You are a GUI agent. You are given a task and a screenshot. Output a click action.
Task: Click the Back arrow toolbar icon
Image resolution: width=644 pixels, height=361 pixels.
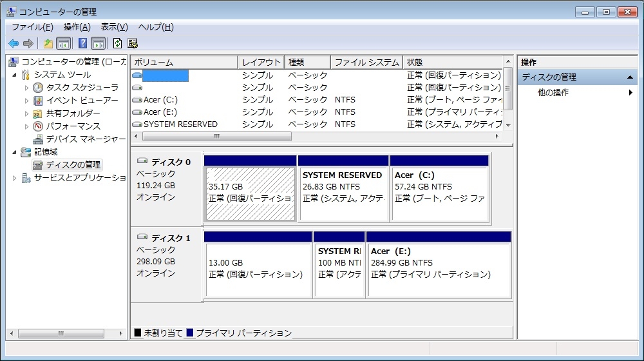click(13, 43)
